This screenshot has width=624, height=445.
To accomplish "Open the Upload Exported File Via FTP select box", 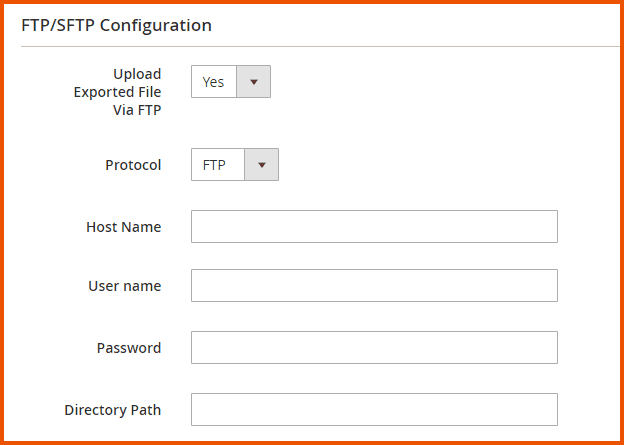I will [x=231, y=82].
